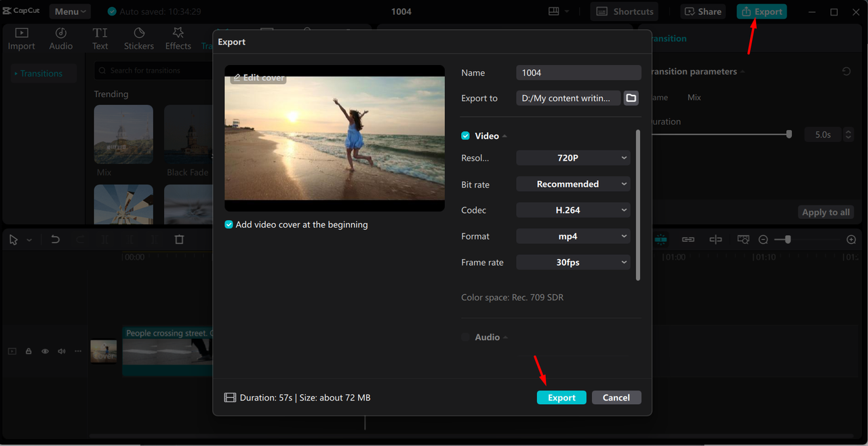This screenshot has width=868, height=446.
Task: Choose the Select arrow tool in the timeline
Action: click(14, 240)
